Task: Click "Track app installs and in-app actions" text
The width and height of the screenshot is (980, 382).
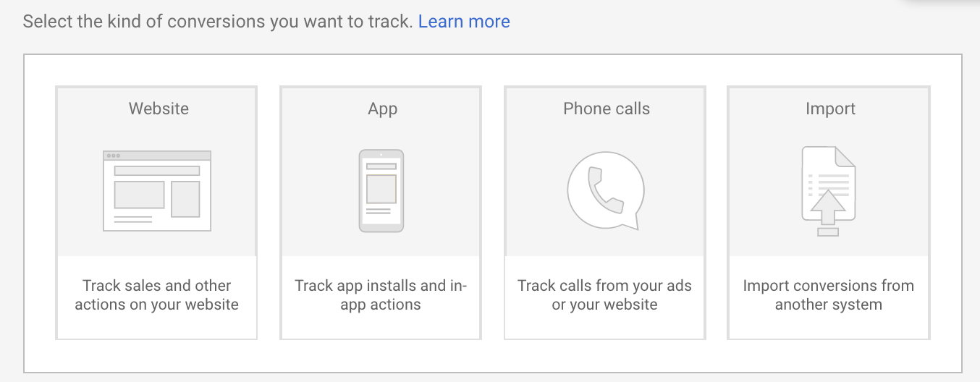Action: (381, 295)
